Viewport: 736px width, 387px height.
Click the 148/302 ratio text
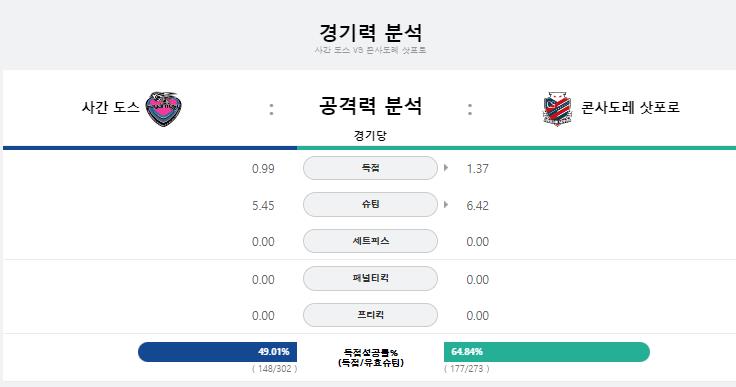tap(275, 369)
